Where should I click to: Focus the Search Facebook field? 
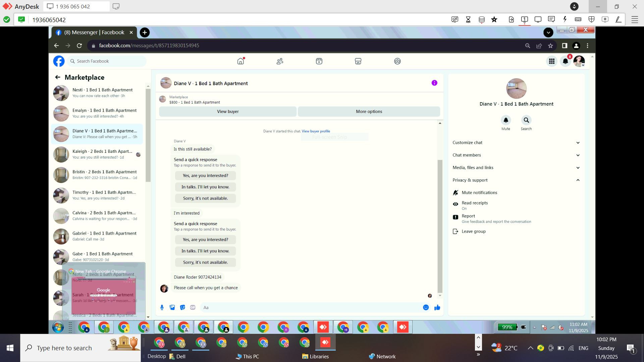(107, 61)
